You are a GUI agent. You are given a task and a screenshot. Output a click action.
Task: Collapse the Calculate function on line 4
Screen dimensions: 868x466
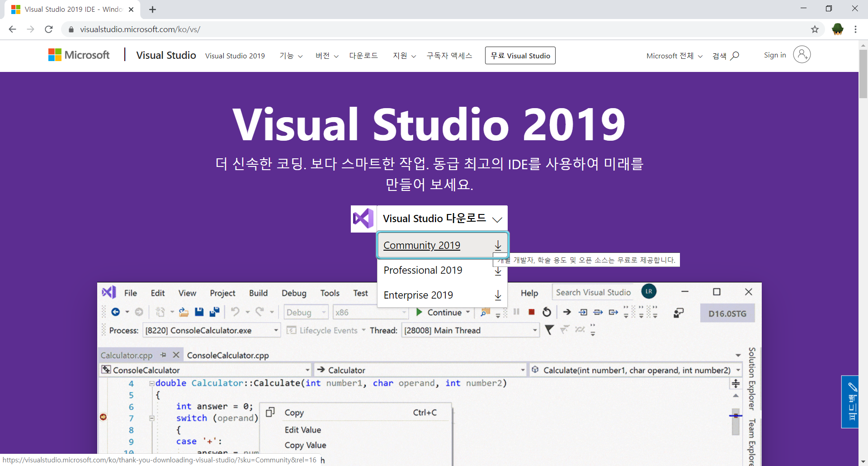pos(152,383)
